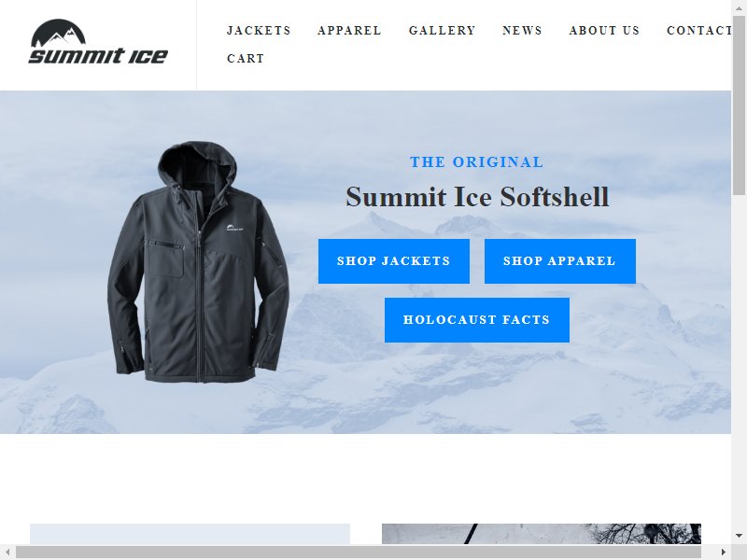View the Cart
The width and height of the screenshot is (747, 560).
click(x=246, y=59)
